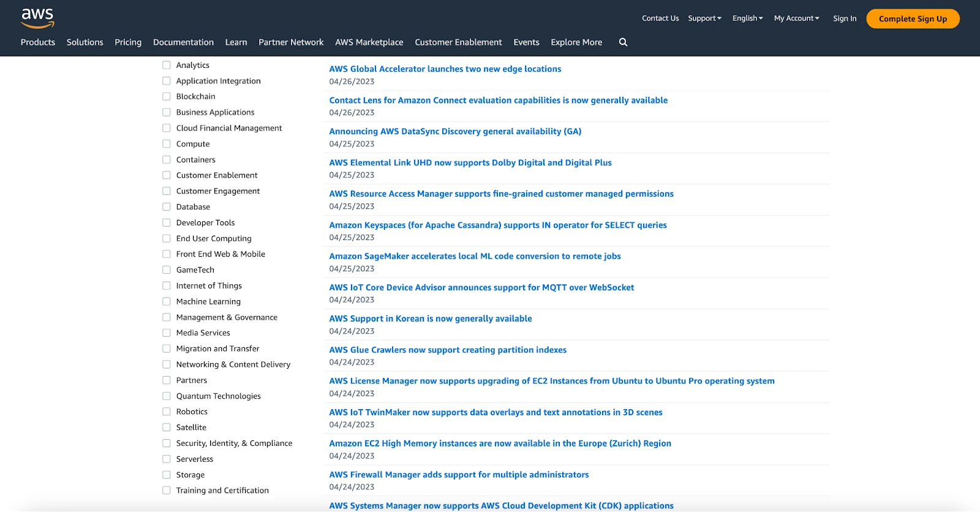The image size is (980, 512).
Task: Check the GameTech filter
Action: click(167, 269)
